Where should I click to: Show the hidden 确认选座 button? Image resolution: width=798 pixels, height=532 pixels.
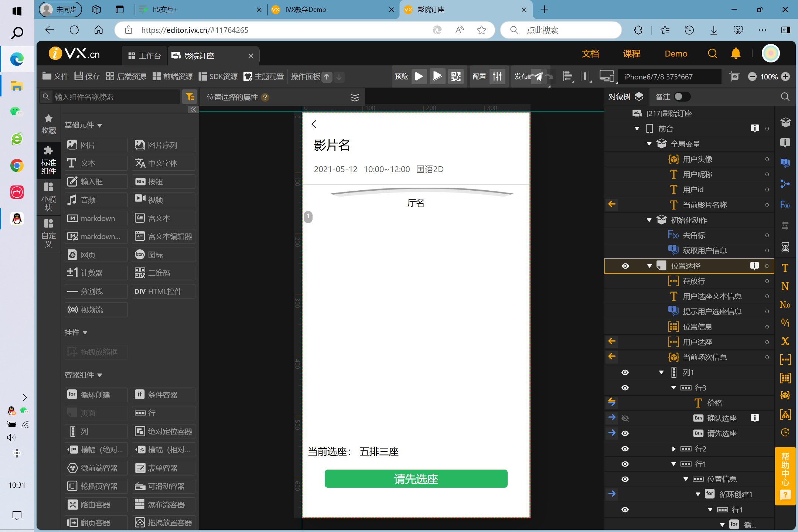pos(625,418)
